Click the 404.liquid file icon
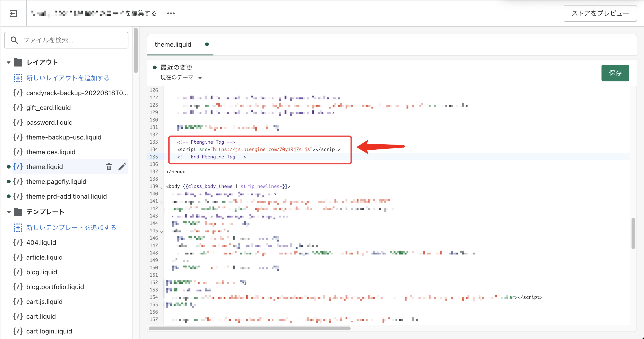Viewport: 644px width, 339px height. point(18,242)
